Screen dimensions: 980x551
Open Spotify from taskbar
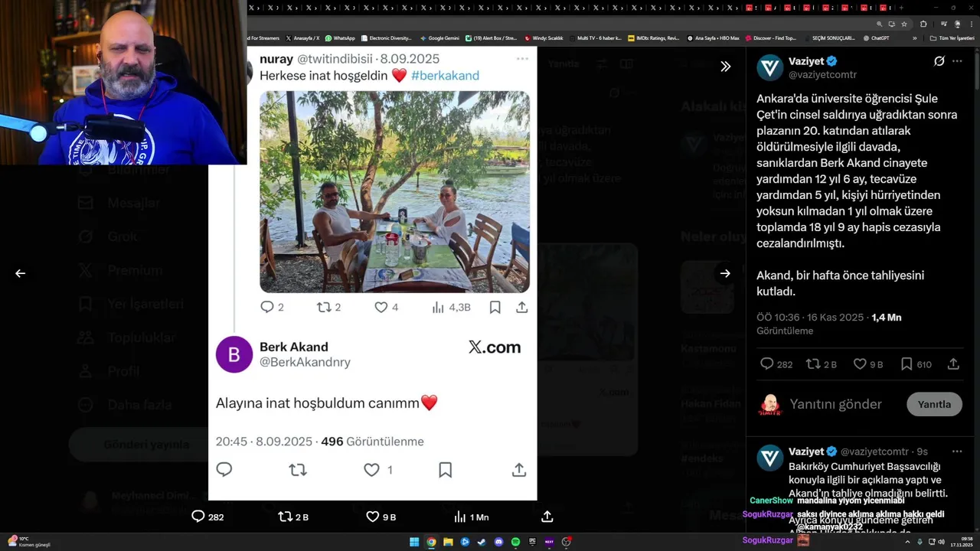515,542
